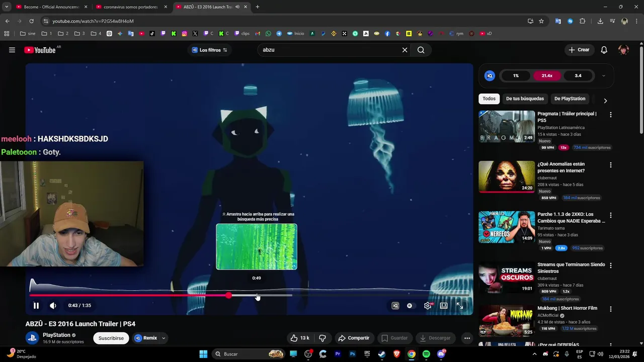Open Steam from the taskbar
Viewport: 644px width, 362px height.
(x=382, y=354)
